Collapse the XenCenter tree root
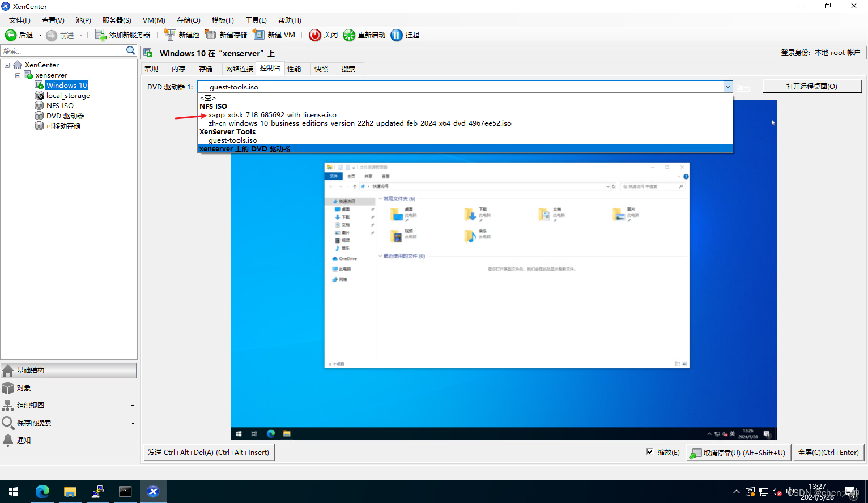The height and width of the screenshot is (503, 868). [7, 65]
